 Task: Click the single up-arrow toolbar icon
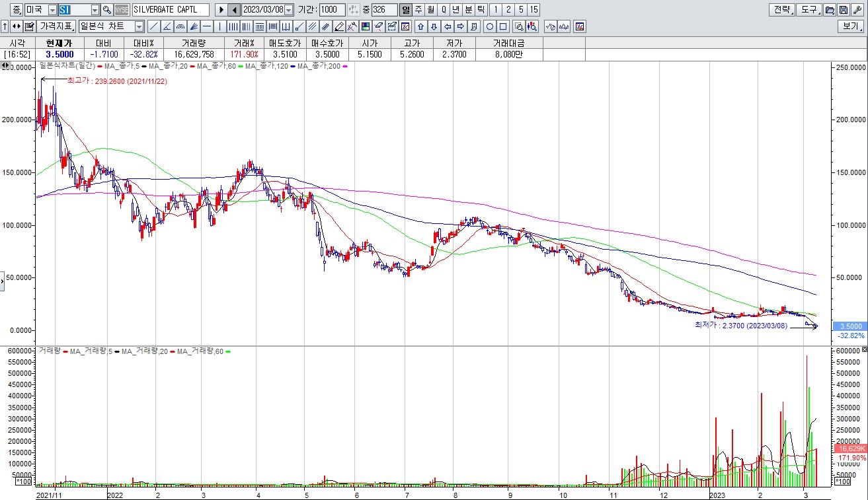pyautogui.click(x=5, y=26)
